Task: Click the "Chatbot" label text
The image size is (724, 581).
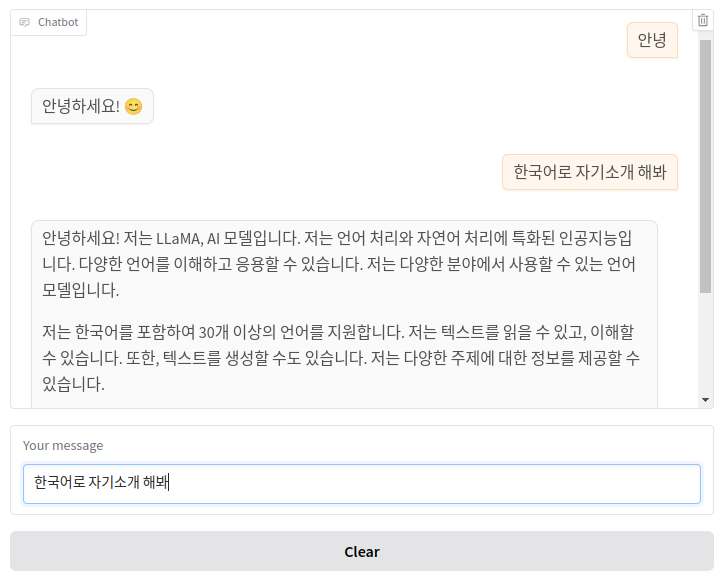Action: coord(58,22)
